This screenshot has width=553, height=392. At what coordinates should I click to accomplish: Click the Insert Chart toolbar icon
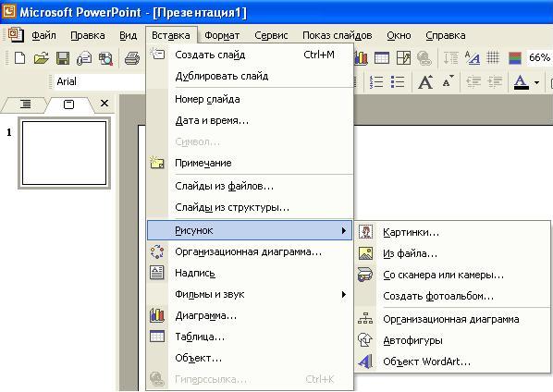coord(361,58)
